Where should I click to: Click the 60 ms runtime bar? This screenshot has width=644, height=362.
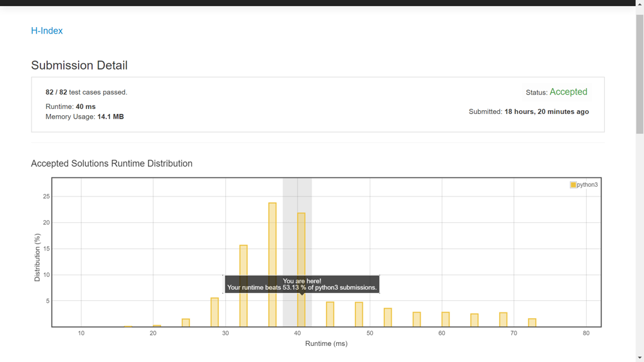coord(446,319)
